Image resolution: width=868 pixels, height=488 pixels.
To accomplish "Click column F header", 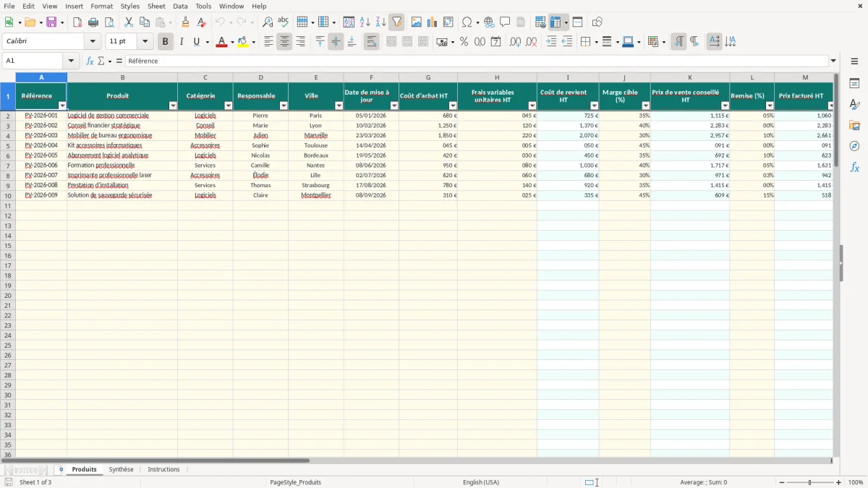I will (371, 77).
